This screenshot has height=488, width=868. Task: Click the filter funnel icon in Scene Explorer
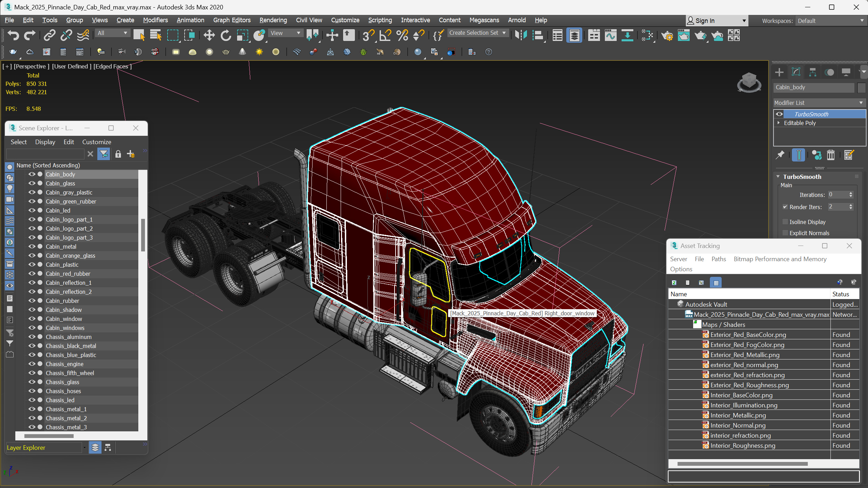point(104,154)
